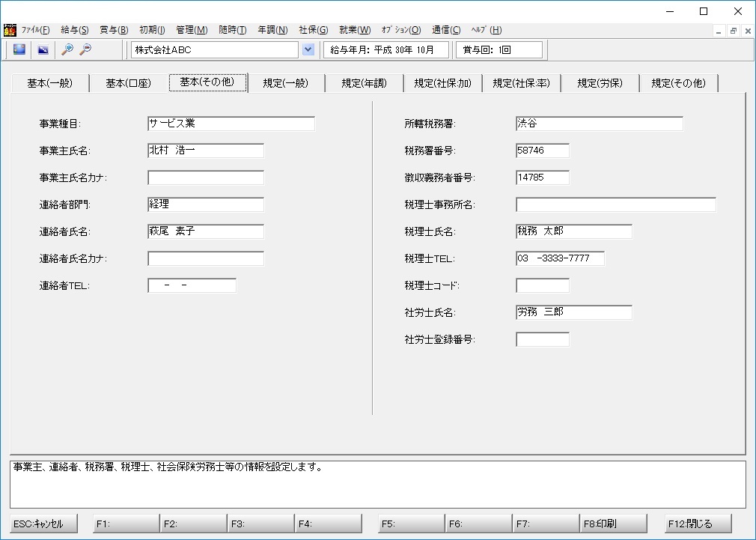The width and height of the screenshot is (756, 540).
Task: Click the 連絡者TEL input field
Action: coord(192,285)
